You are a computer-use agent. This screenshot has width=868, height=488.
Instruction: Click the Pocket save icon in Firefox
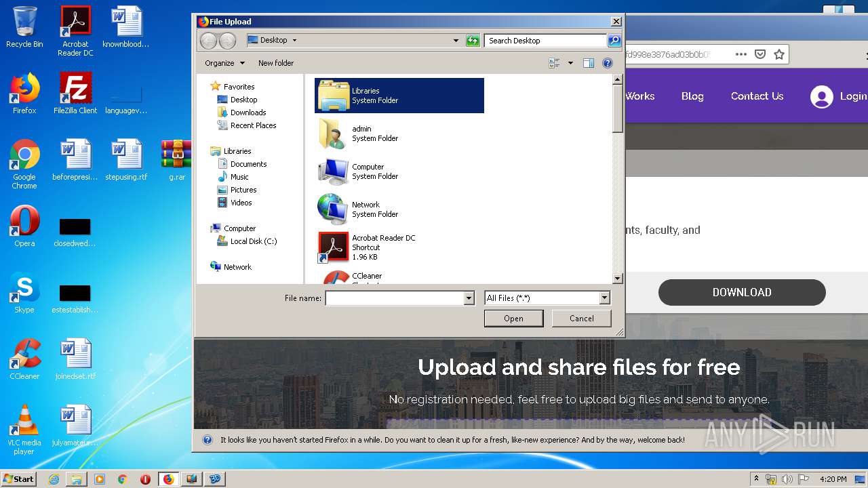click(x=760, y=54)
